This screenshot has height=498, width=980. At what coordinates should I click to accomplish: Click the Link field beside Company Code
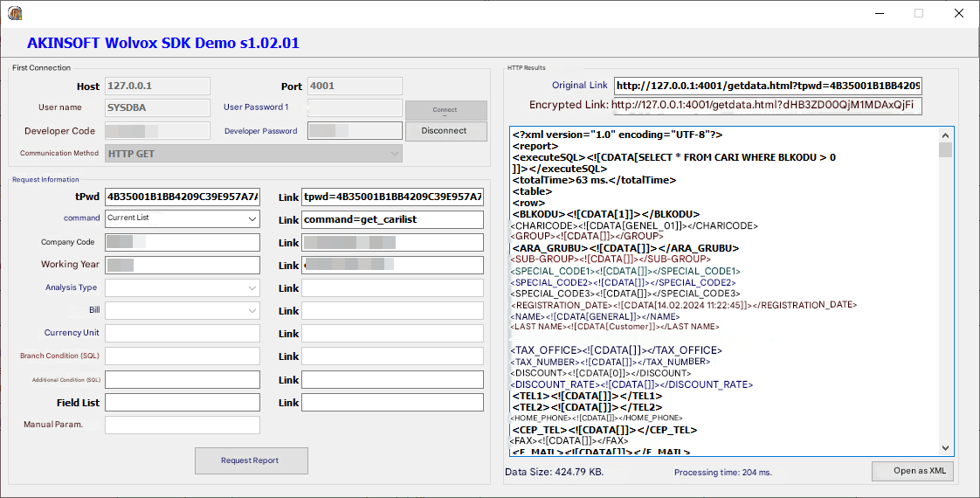[392, 242]
